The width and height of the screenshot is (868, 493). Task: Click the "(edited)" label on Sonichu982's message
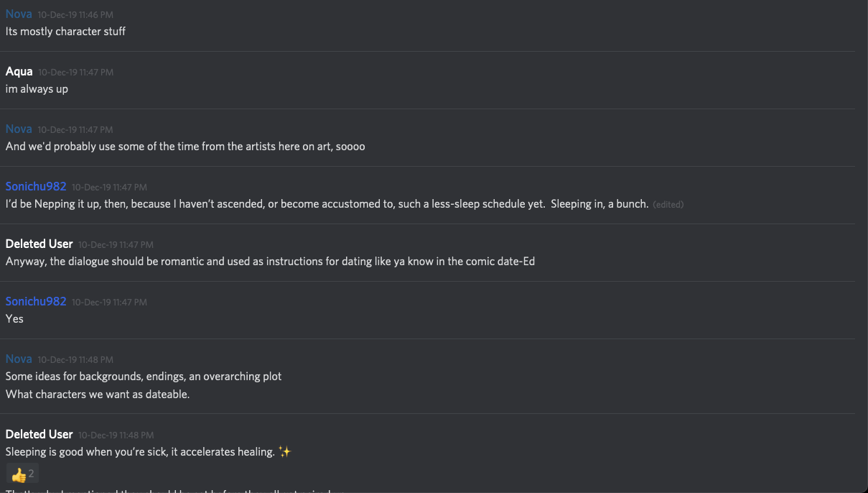pyautogui.click(x=668, y=204)
